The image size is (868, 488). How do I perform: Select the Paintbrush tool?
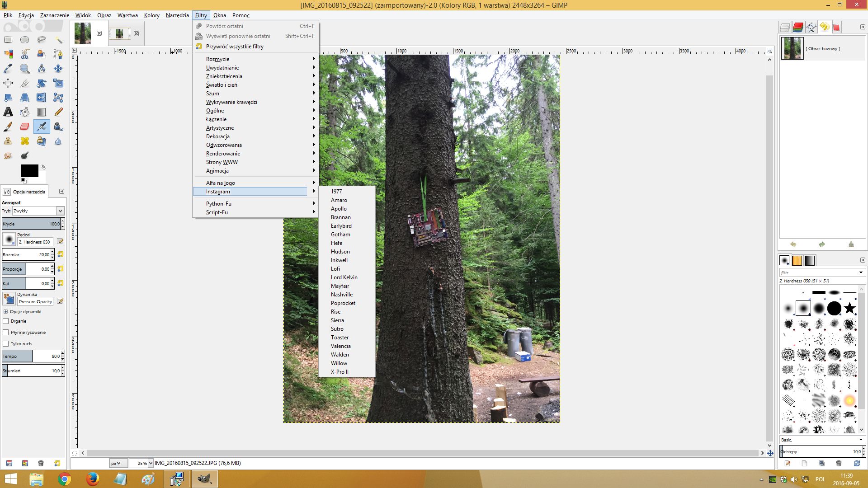pos(8,127)
